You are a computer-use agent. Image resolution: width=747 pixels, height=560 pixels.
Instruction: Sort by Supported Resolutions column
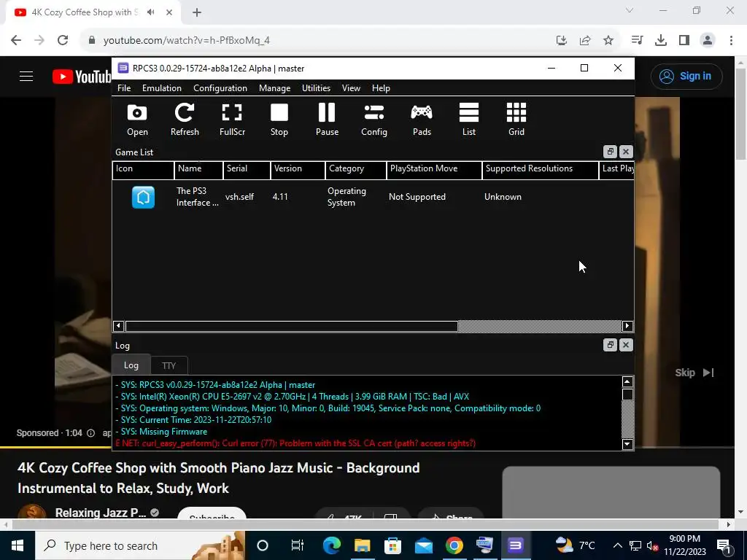[x=541, y=169]
